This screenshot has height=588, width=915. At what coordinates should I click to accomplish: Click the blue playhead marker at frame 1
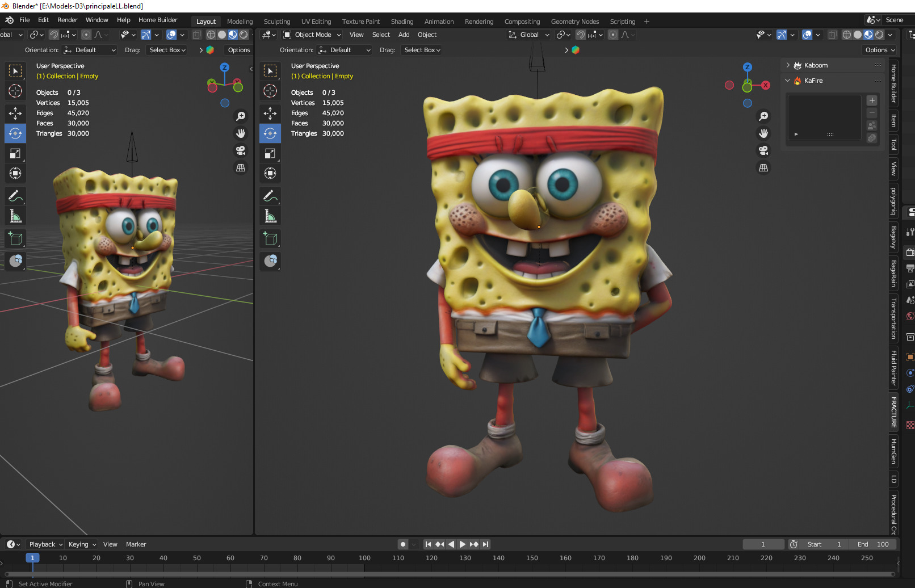click(x=32, y=558)
